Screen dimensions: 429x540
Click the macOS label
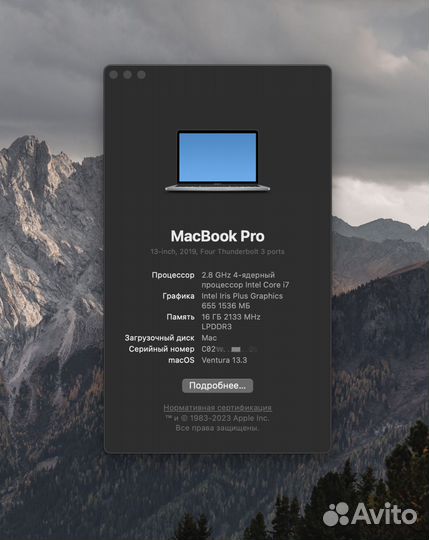(181, 361)
